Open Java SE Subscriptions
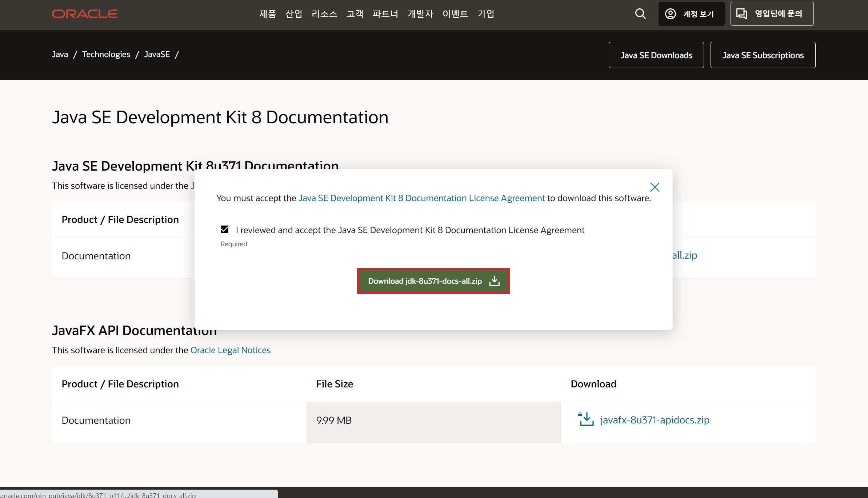This screenshot has width=868, height=498. (x=763, y=55)
